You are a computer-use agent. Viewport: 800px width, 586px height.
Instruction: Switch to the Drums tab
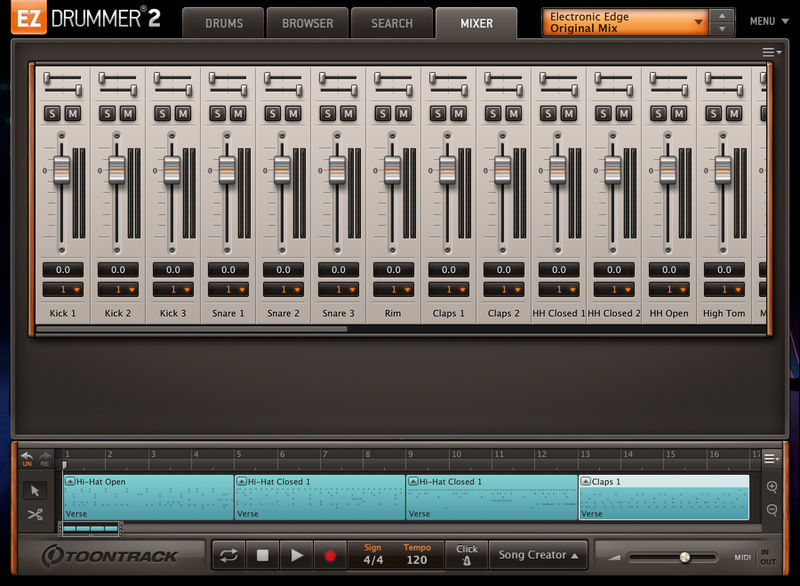tap(224, 23)
